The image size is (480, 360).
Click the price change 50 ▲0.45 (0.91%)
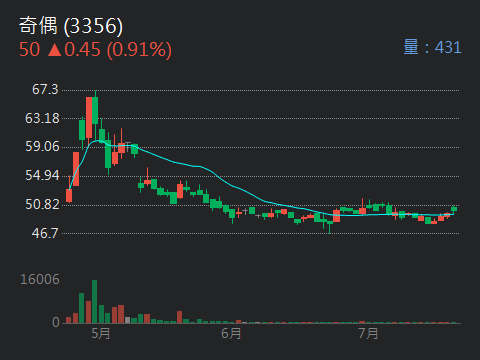95,50
